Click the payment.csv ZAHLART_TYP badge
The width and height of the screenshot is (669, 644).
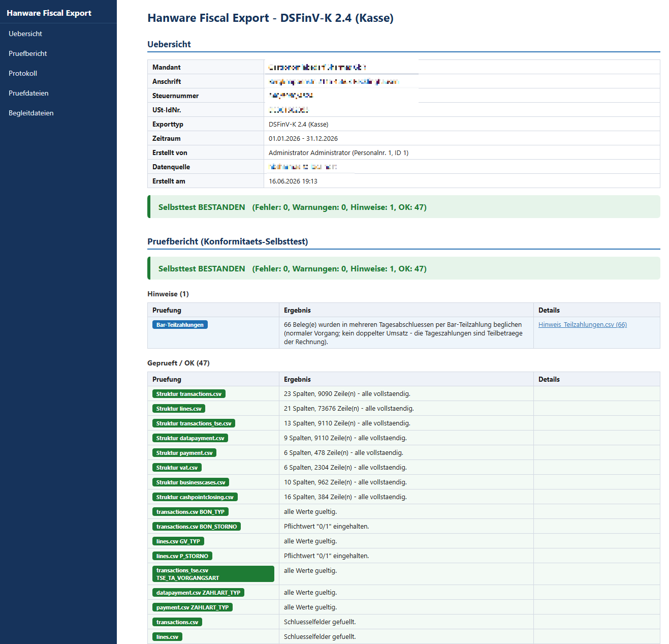coord(193,607)
